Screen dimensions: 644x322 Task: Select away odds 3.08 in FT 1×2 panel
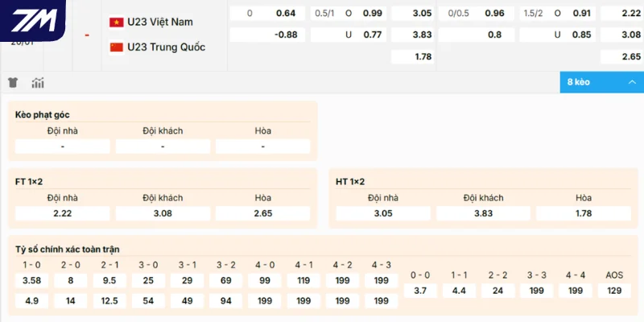163,213
